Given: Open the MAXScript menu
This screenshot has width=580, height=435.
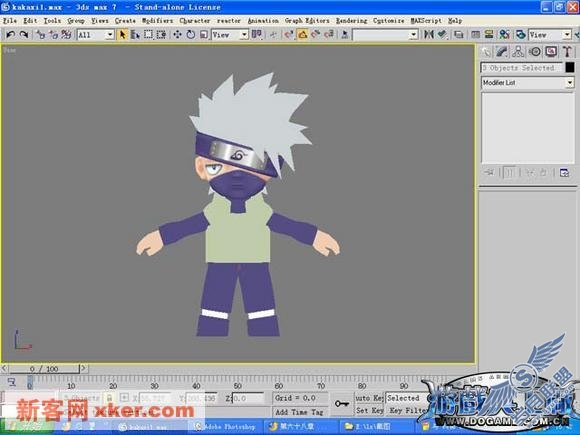Looking at the screenshot, I should [426, 21].
